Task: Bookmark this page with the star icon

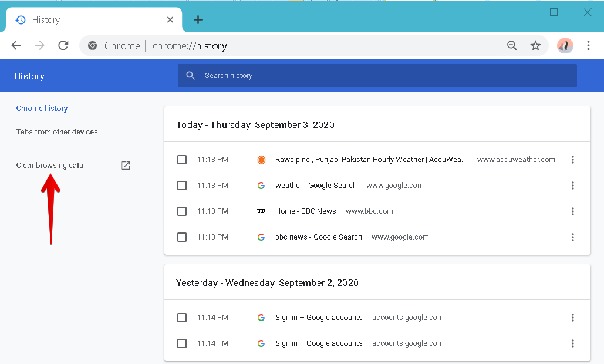Action: pos(535,46)
